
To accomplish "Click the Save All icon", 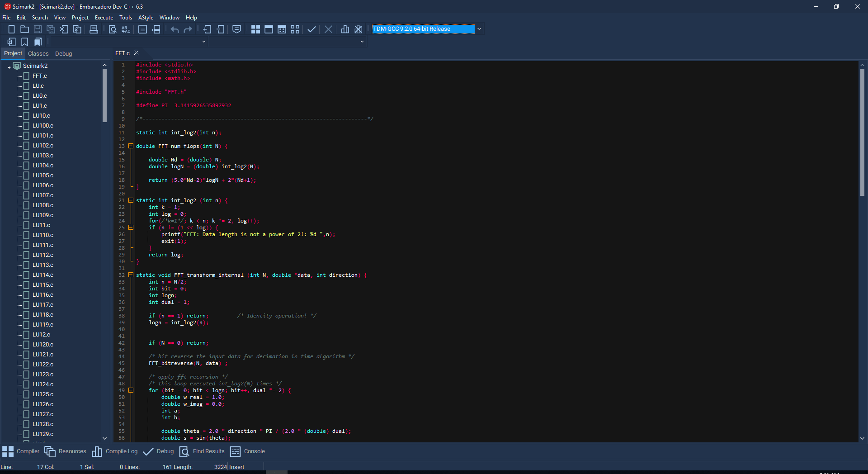I will pos(51,29).
